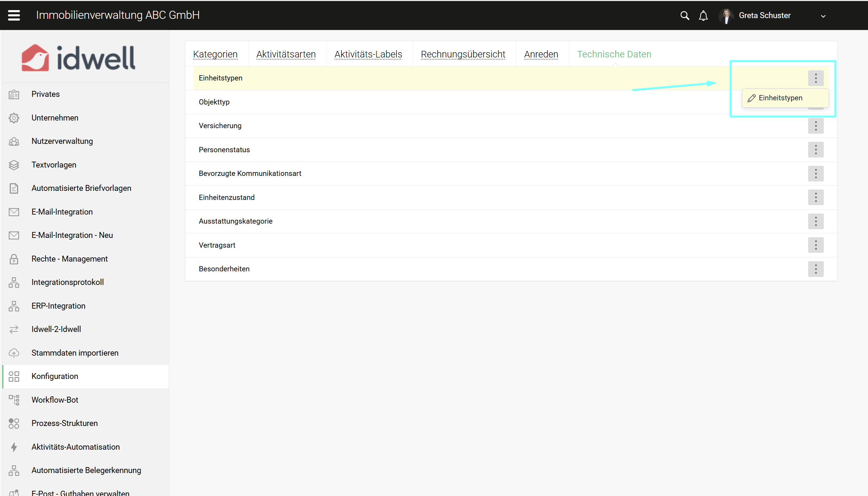868x496 pixels.
Task: Open the hamburger menu icon
Action: click(14, 15)
